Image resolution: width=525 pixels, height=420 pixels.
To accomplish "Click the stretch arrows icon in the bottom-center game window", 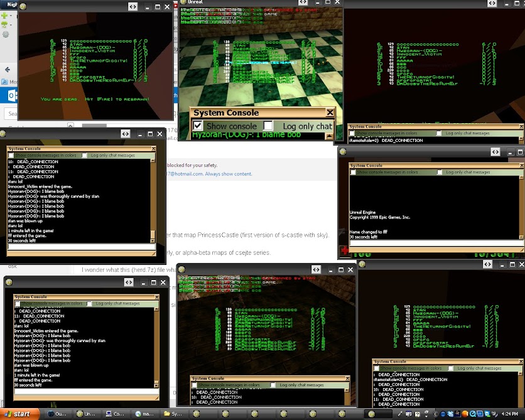I will coord(316,269).
